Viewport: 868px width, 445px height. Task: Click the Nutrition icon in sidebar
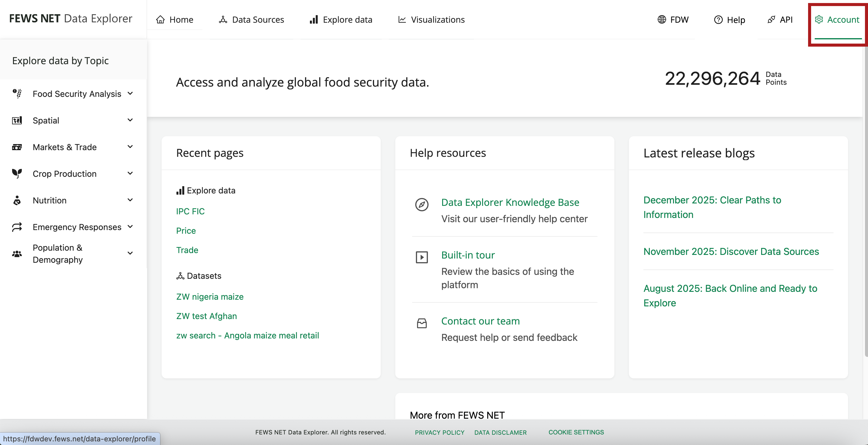[x=17, y=200]
